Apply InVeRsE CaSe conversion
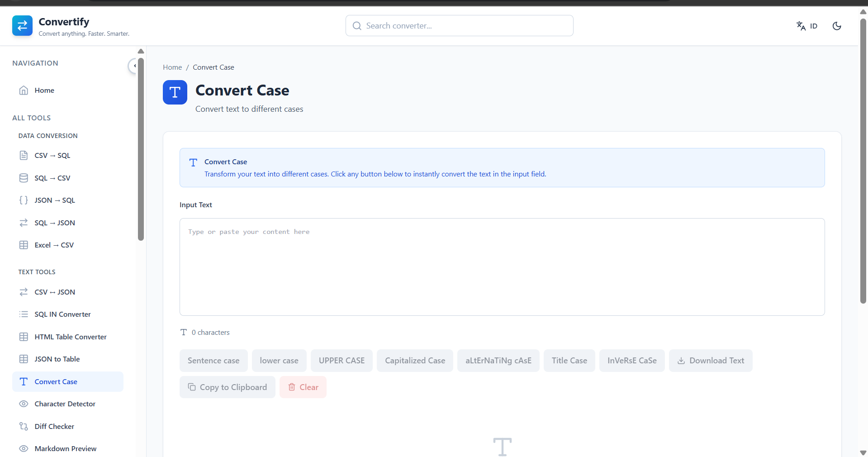This screenshot has width=868, height=457. [632, 361]
